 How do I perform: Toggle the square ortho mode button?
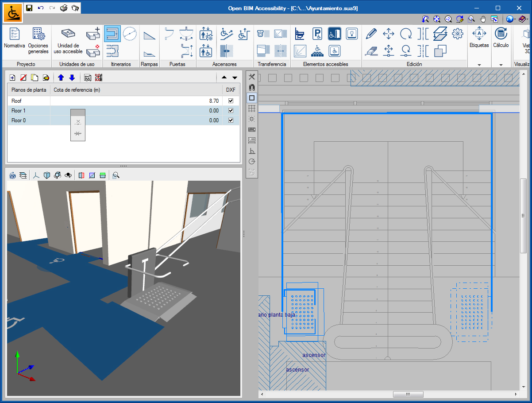252,98
